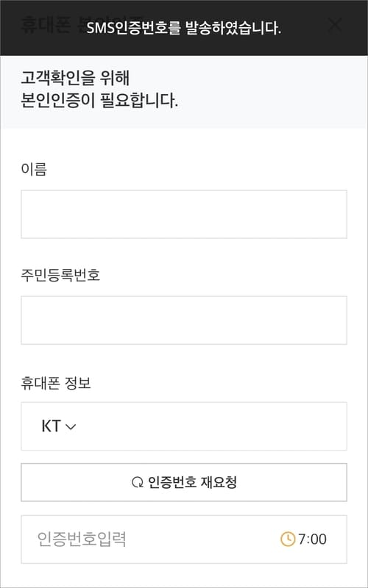Click the 고객확인을 위해 heading line
This screenshot has width=368, height=588.
pyautogui.click(x=75, y=79)
